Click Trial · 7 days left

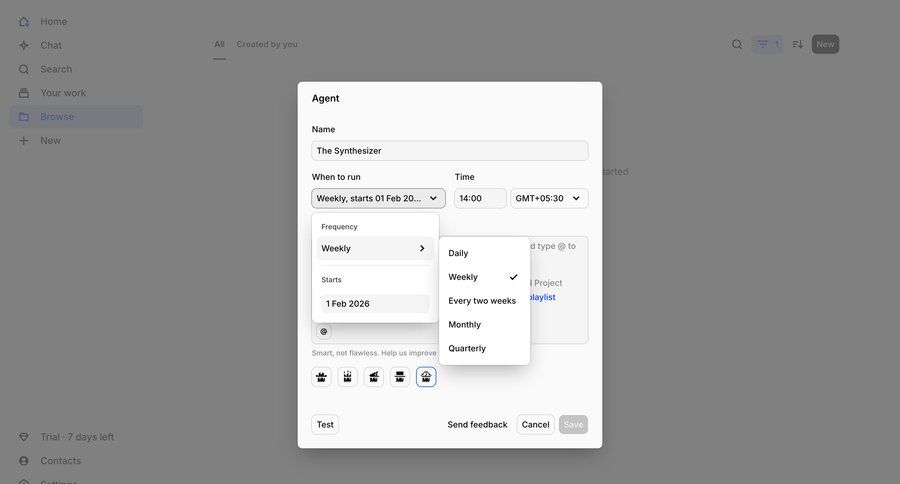(77, 437)
